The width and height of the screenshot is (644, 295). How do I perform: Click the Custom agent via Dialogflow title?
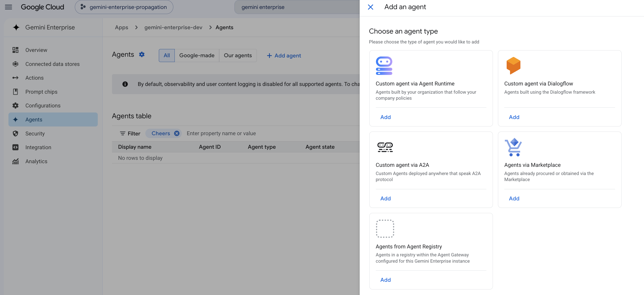pos(539,84)
